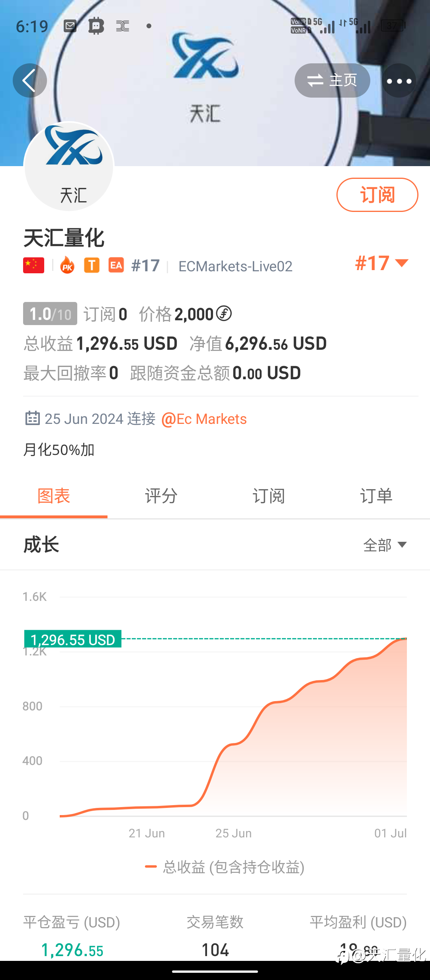Tap the 主页 switch button
This screenshot has height=980, width=430.
[332, 80]
